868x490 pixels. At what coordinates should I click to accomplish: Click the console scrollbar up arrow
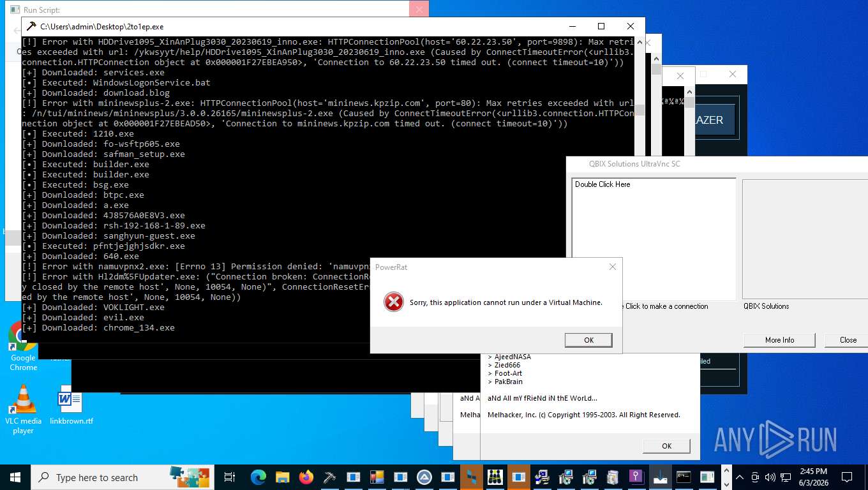click(640, 43)
